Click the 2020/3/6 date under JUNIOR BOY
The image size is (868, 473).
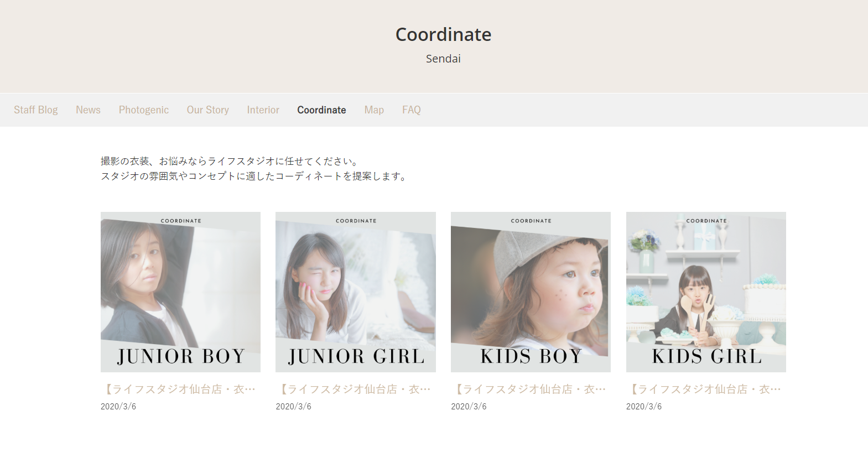tap(118, 407)
